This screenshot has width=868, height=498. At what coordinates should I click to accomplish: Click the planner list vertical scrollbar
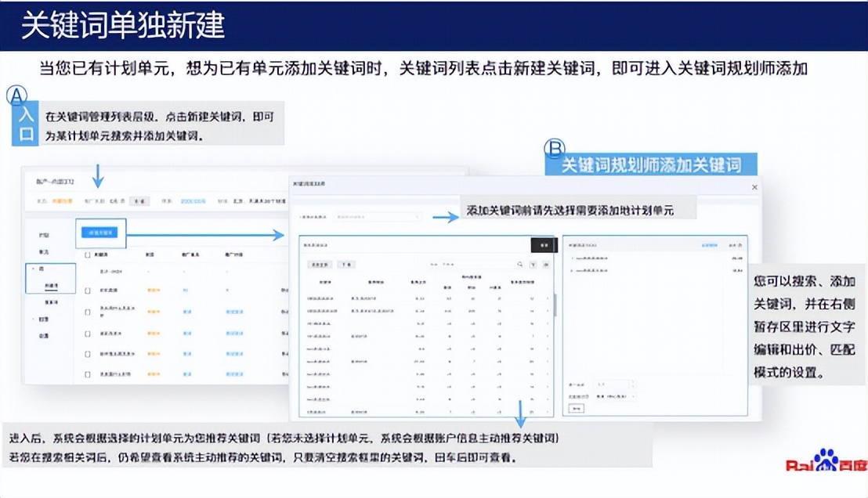click(555, 305)
